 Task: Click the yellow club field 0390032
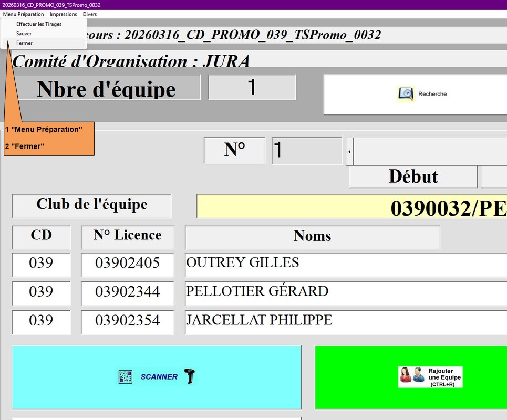[351, 207]
